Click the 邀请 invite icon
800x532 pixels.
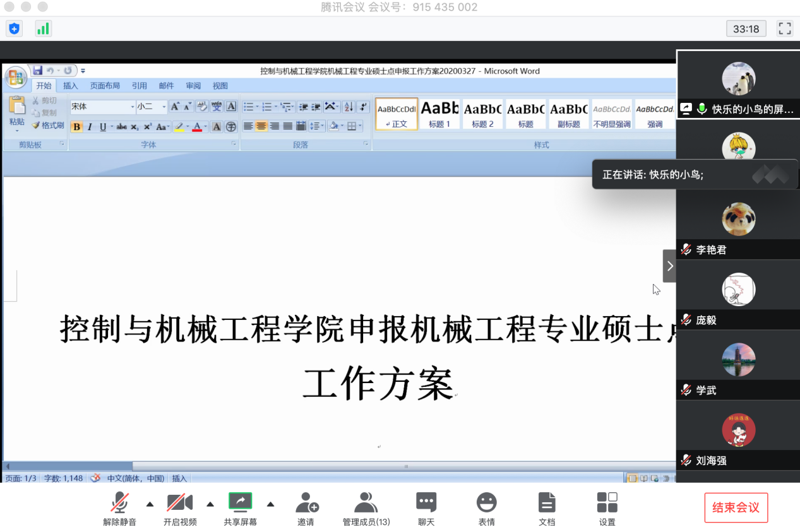[x=306, y=509]
